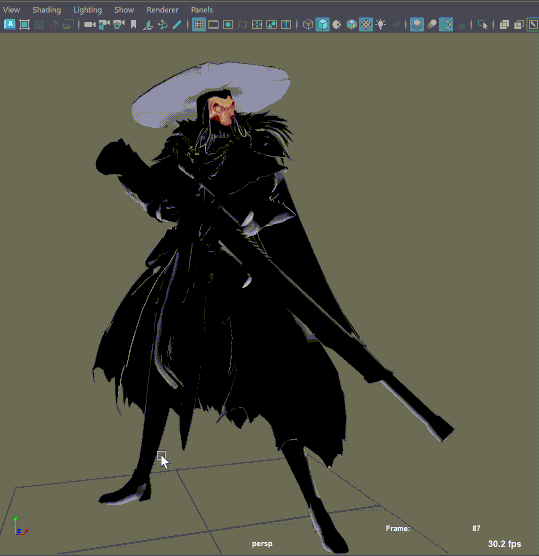
Task: Toggle Wireframe on Shaded cube icon
Action: click(x=351, y=24)
